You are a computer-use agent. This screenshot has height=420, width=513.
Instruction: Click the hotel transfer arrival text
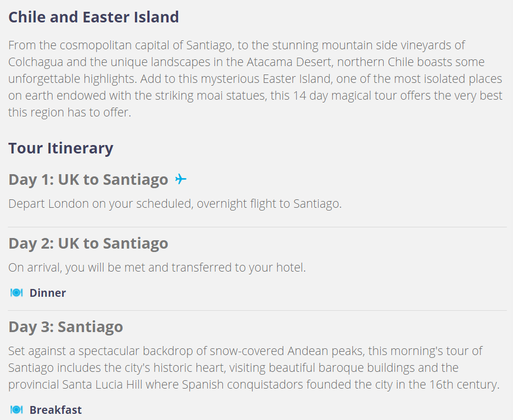pos(157,268)
